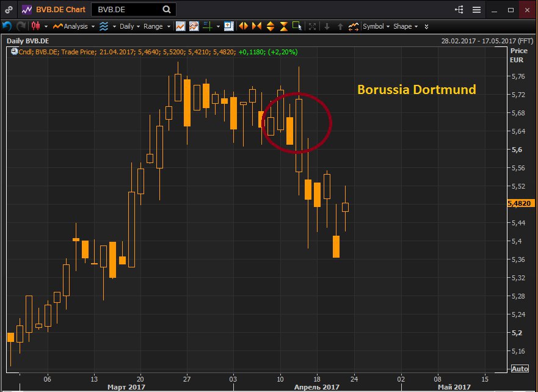Viewport: 538px width, 392px height.
Task: Toggle the Auto scale button
Action: coord(520,369)
